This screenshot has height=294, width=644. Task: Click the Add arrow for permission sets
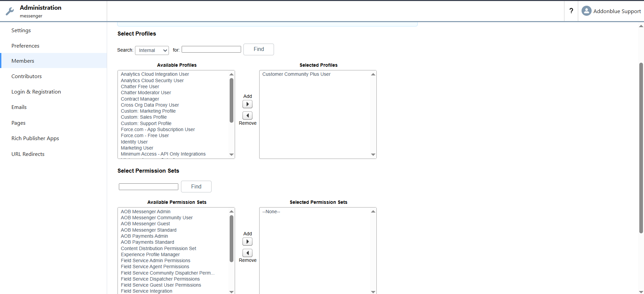coord(247,242)
